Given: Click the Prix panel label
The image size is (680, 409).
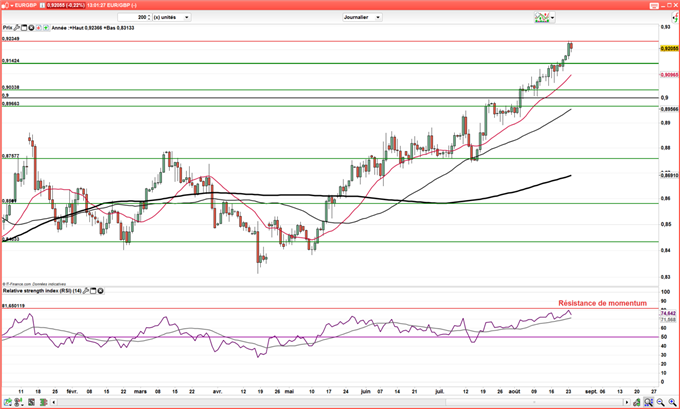Looking at the screenshot, I should pyautogui.click(x=7, y=28).
